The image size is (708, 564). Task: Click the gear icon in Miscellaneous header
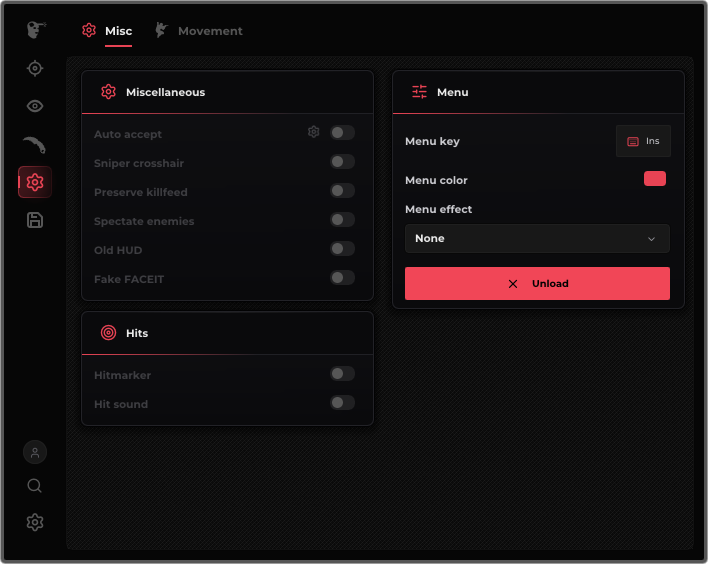point(108,92)
